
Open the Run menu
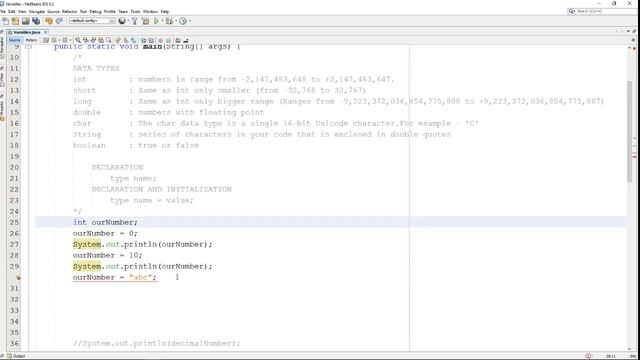tap(83, 11)
